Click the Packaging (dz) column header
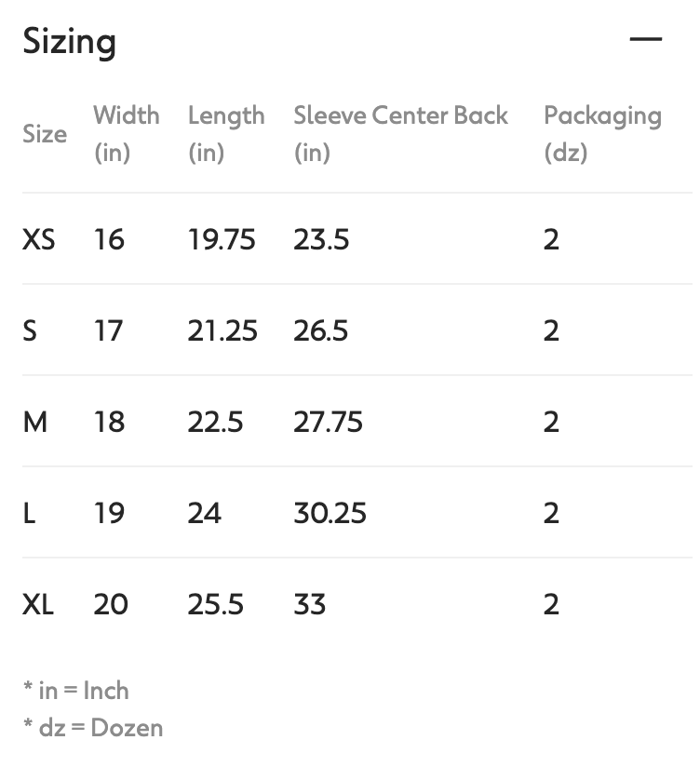 [x=601, y=133]
